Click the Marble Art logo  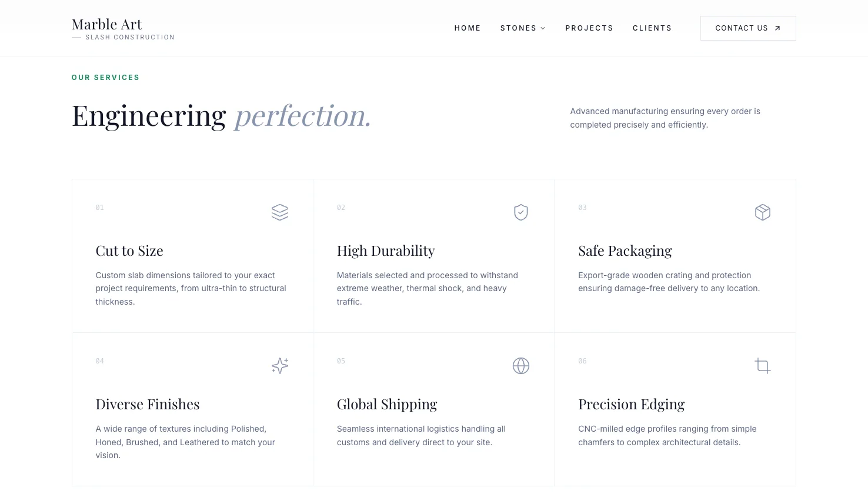click(x=107, y=25)
